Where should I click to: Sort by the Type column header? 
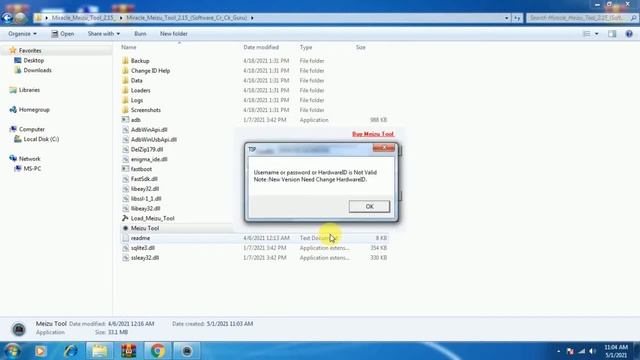point(306,47)
